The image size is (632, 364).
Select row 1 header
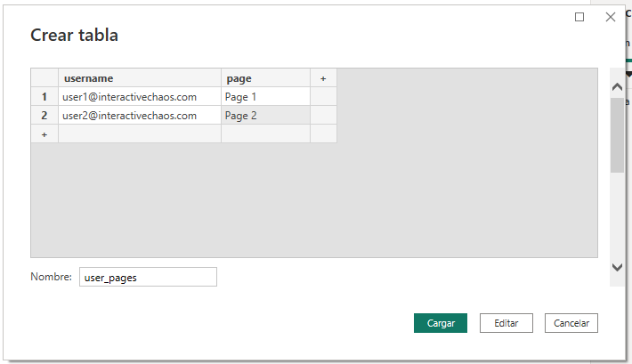(x=45, y=96)
